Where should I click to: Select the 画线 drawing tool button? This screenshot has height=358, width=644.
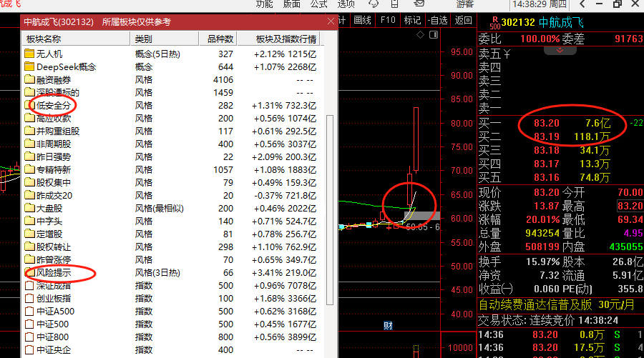tap(362, 20)
